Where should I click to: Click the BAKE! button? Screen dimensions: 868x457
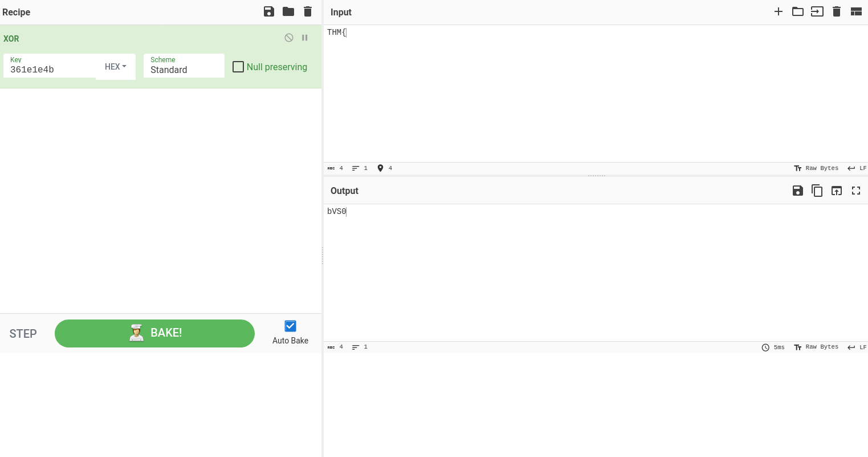[x=154, y=333]
